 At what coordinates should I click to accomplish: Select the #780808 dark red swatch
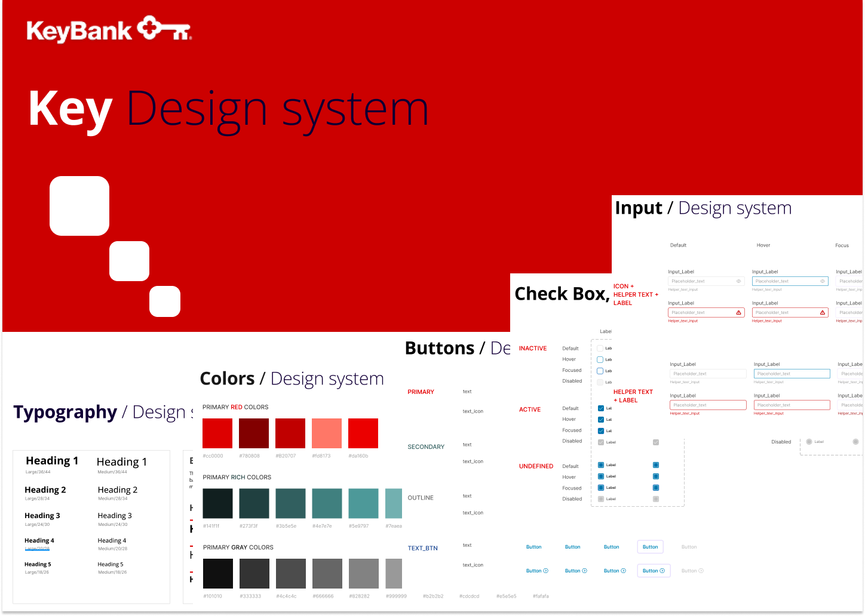254,433
